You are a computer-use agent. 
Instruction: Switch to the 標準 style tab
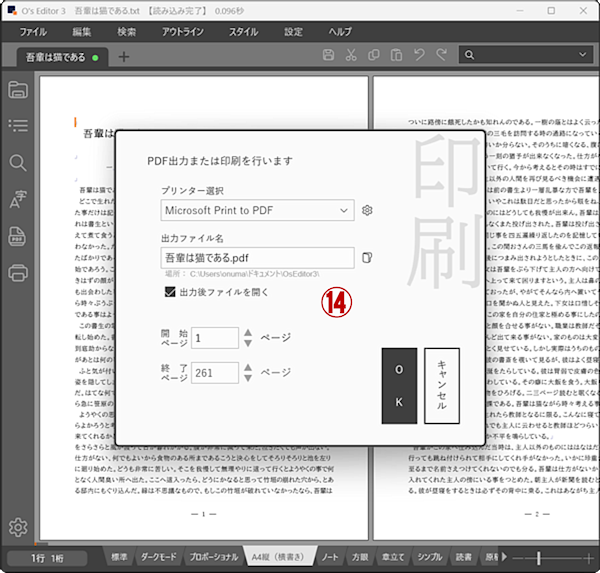click(x=119, y=557)
